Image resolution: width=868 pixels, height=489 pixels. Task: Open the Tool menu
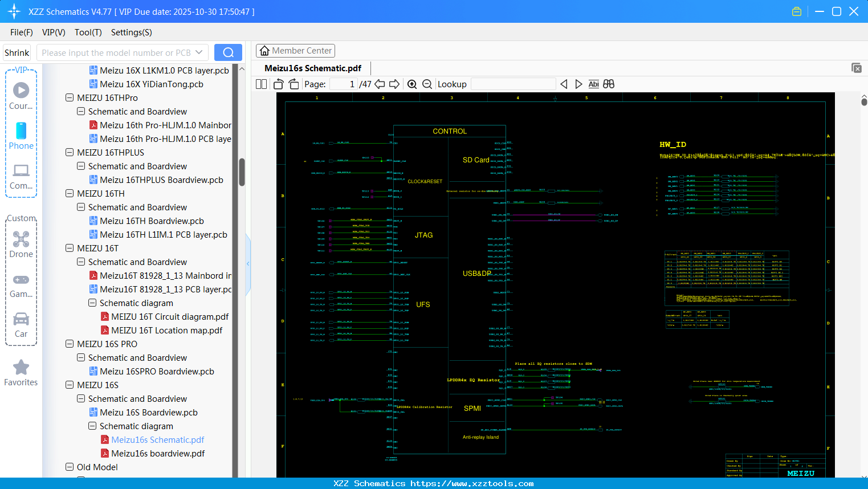click(88, 32)
